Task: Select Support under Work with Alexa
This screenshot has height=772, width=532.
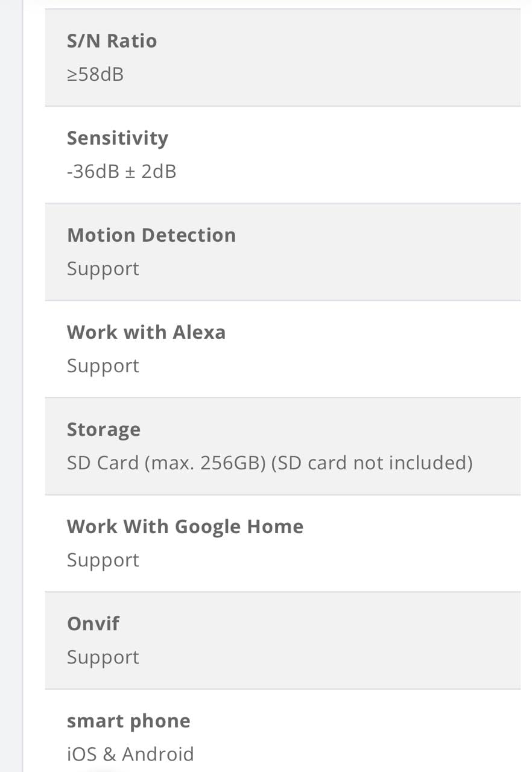Action: coord(103,366)
